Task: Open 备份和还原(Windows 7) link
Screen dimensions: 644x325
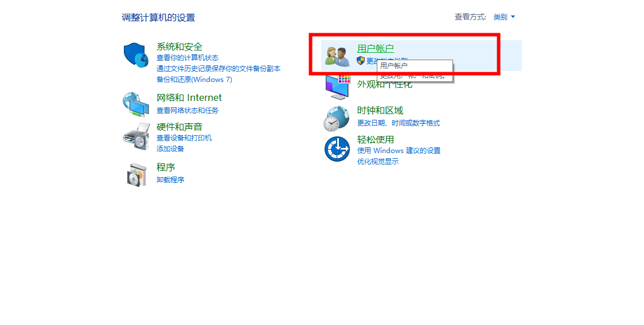Action: (x=194, y=80)
